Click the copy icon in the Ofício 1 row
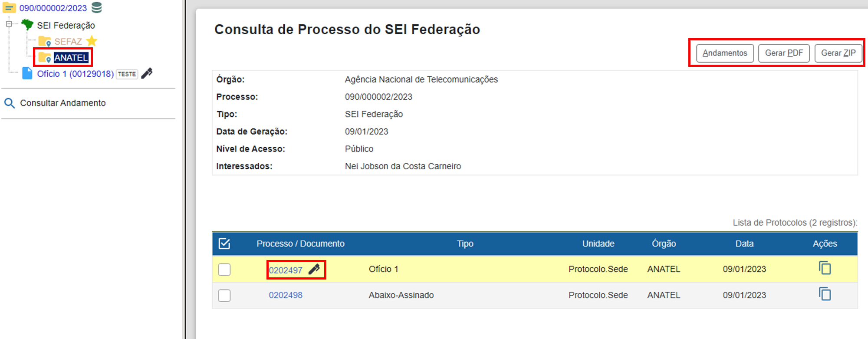 (825, 268)
